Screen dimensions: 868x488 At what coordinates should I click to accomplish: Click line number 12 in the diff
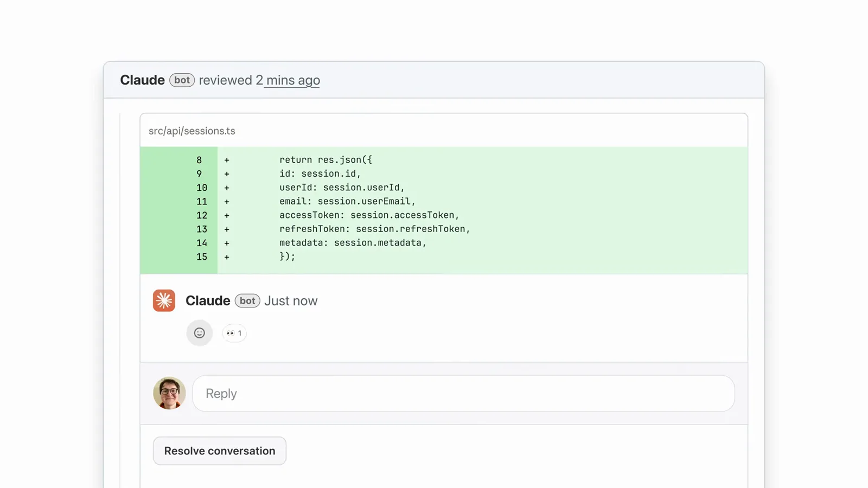[202, 215]
